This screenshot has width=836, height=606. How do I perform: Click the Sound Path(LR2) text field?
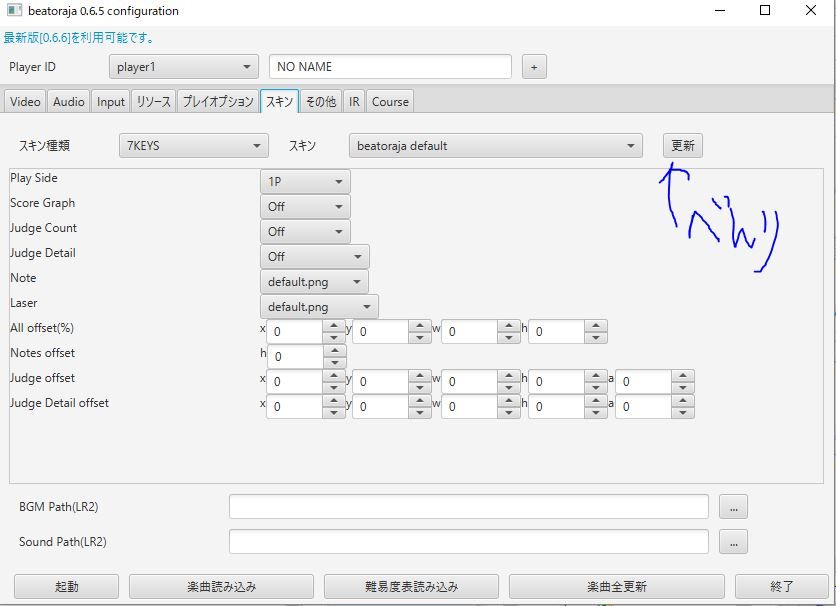point(469,542)
